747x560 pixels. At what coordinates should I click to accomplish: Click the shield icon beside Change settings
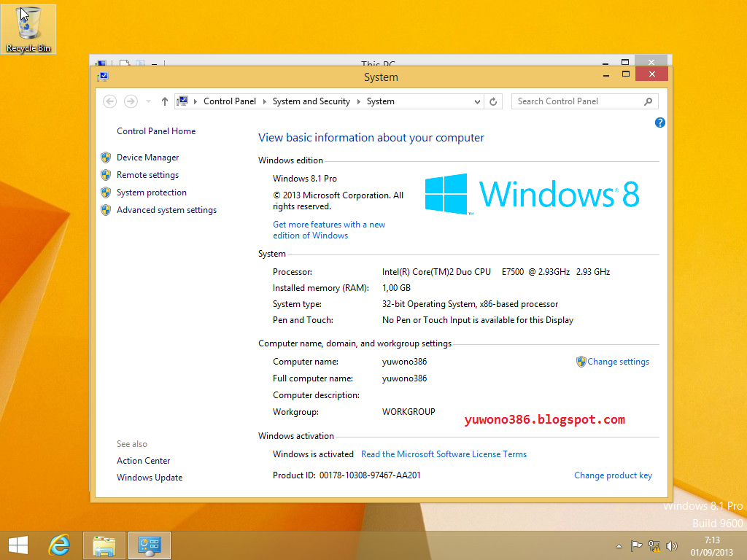(581, 362)
